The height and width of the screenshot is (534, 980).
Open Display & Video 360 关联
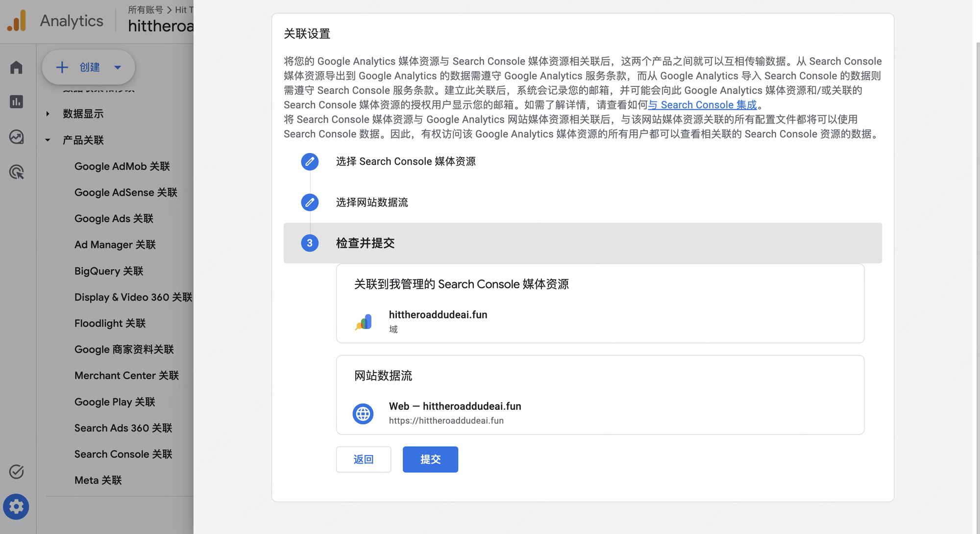click(x=133, y=297)
